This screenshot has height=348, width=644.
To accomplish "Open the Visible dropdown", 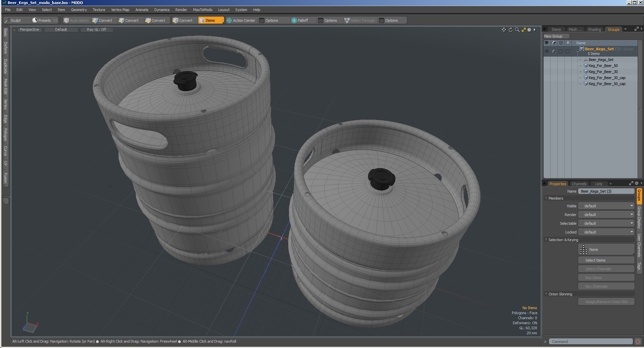I will (x=606, y=206).
